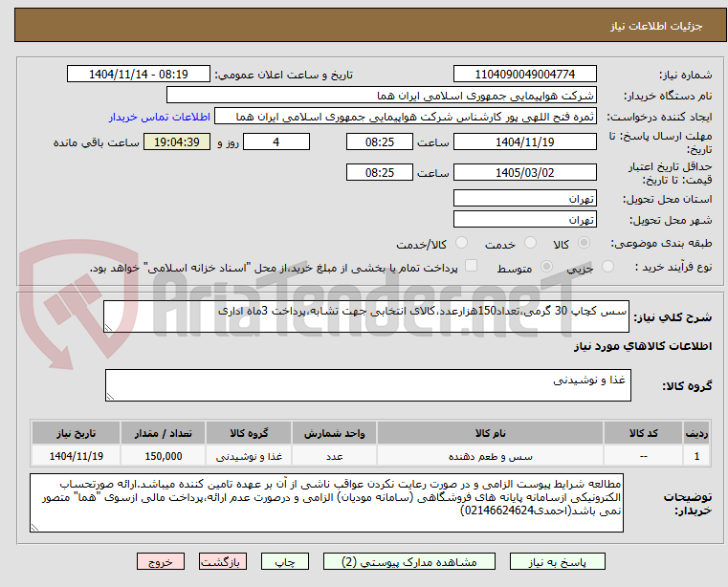Click the کد کالا column header
728x587 pixels.
point(643,433)
